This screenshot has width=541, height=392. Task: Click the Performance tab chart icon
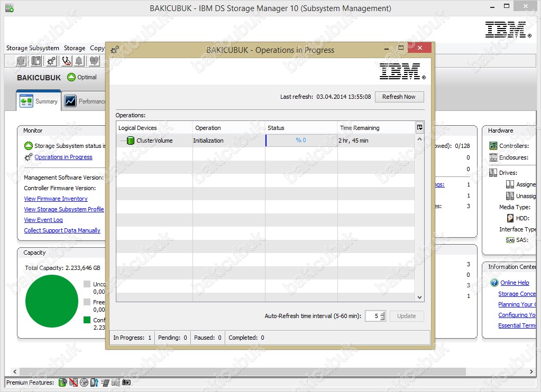pos(70,101)
